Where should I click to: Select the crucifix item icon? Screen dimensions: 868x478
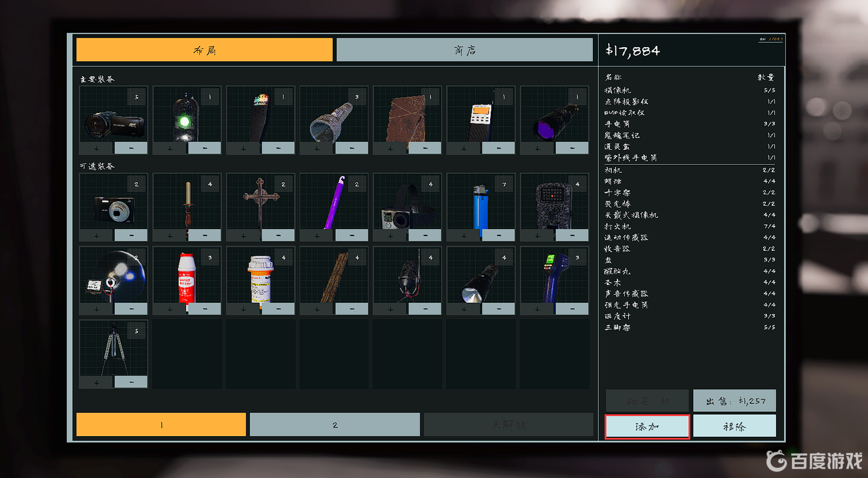[260, 204]
